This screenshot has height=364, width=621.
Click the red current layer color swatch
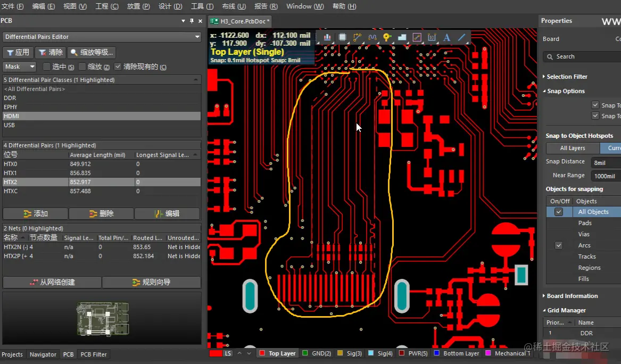tap(216, 353)
